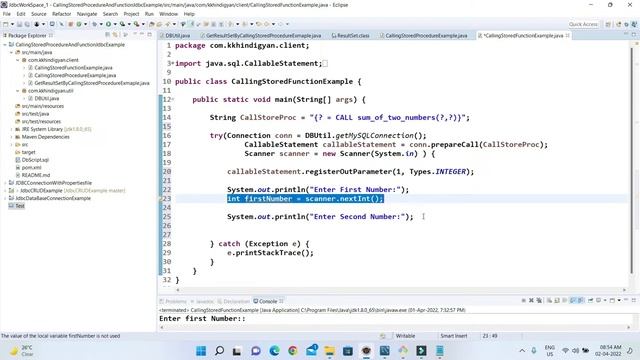This screenshot has width=640, height=360.
Task: Click the green Run toolbar button
Action: (108, 24)
